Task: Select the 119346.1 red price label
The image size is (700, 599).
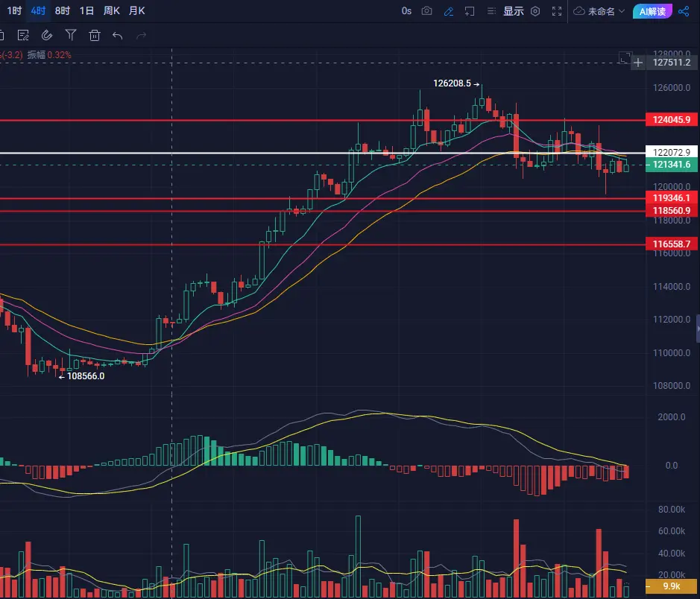Action: (x=672, y=197)
